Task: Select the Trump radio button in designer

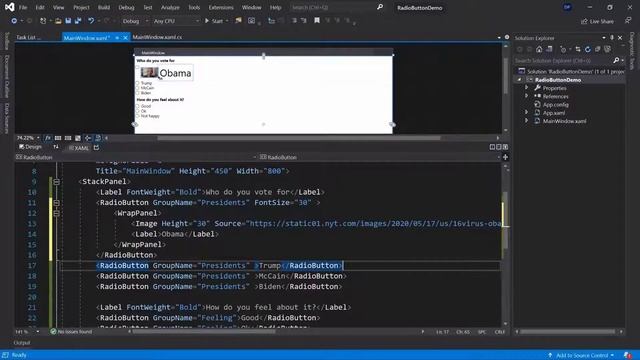Action: (138, 83)
